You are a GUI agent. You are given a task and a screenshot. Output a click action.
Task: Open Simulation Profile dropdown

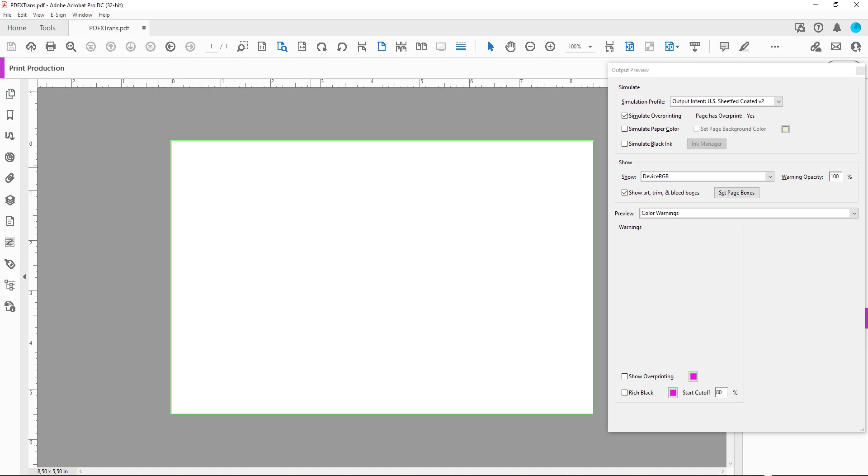[x=726, y=101]
